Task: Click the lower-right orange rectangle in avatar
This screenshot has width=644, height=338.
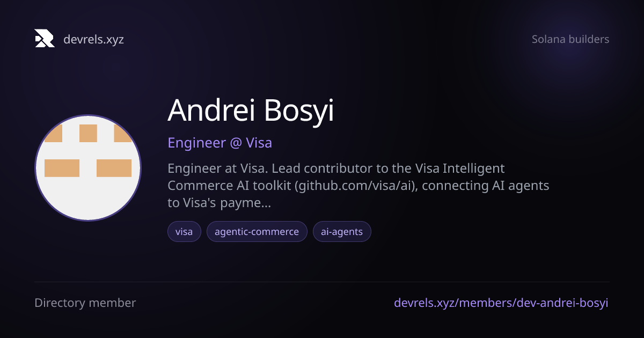Action: (x=114, y=168)
